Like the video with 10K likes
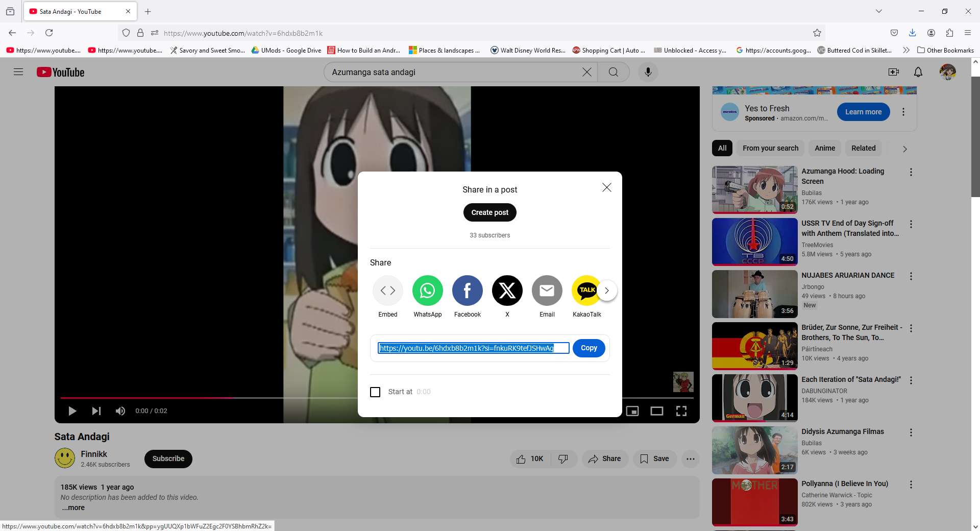The width and height of the screenshot is (980, 531). [x=530, y=459]
